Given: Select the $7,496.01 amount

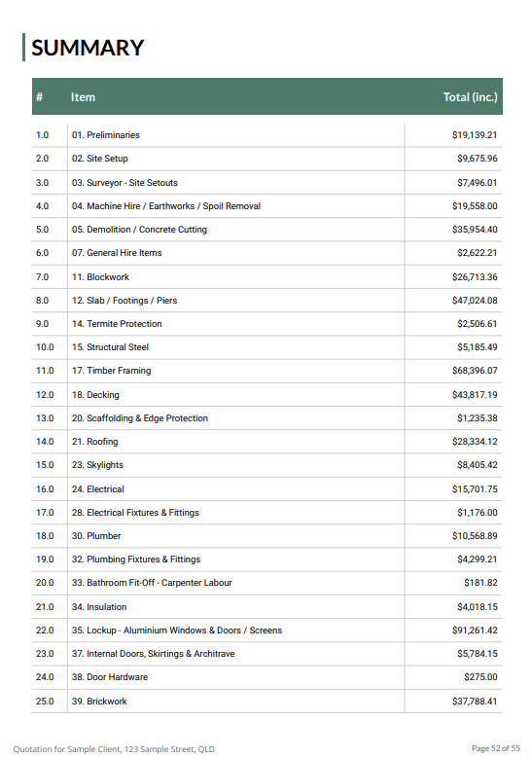Looking at the screenshot, I should [478, 183].
